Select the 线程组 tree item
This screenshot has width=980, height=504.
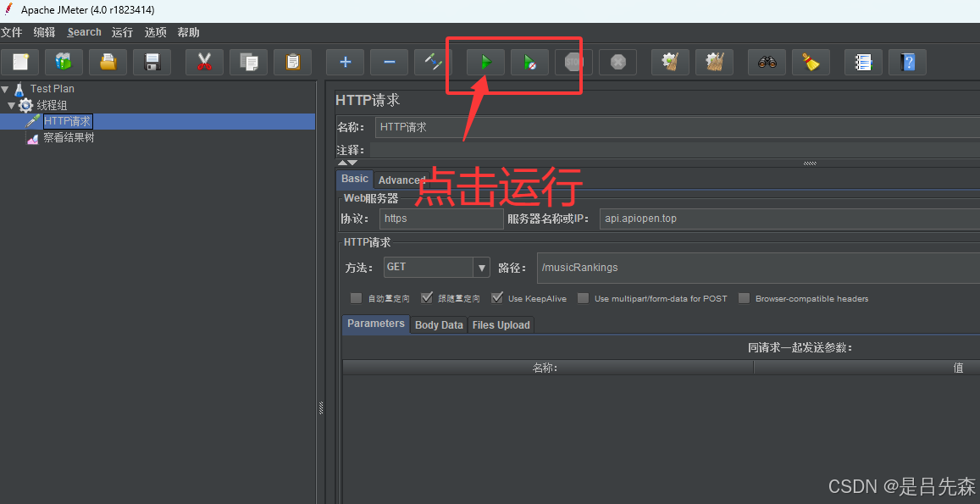(x=52, y=105)
